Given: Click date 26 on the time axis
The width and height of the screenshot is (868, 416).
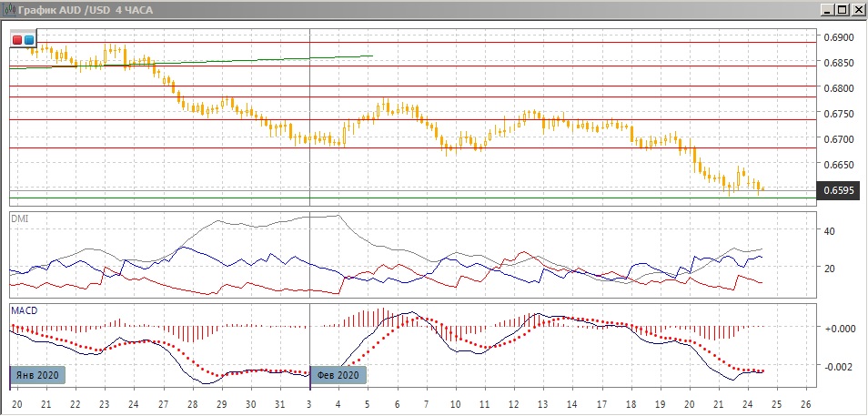Looking at the screenshot, I should [x=805, y=403].
